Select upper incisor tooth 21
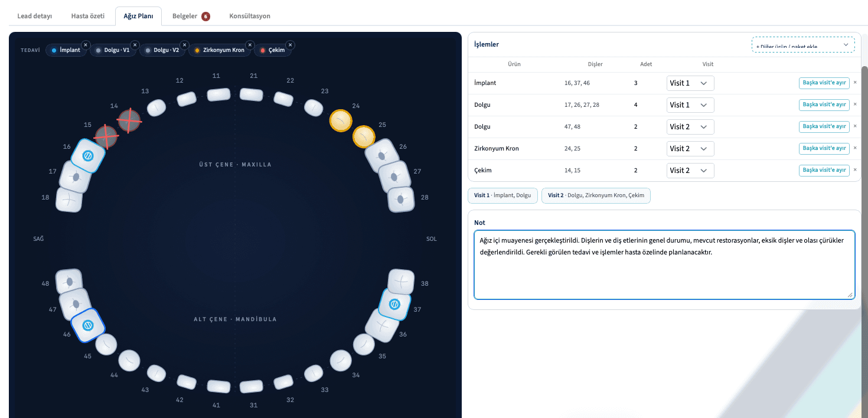The image size is (868, 418). click(x=251, y=94)
